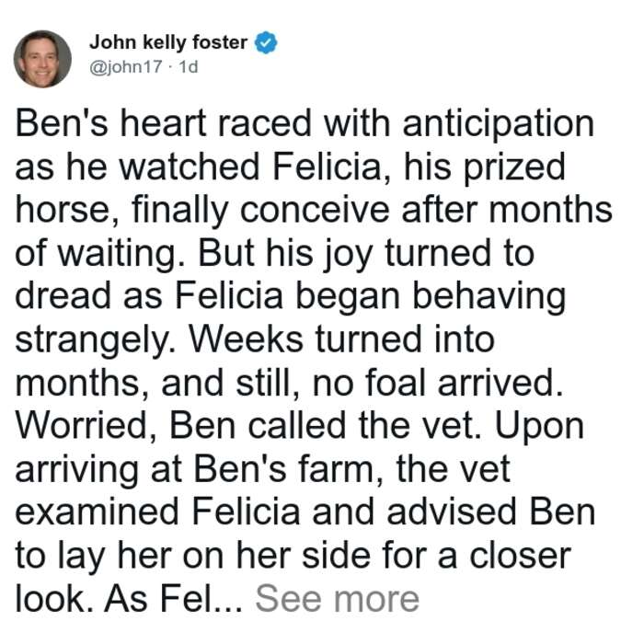The height and width of the screenshot is (644, 644).
Task: Open John kelly foster's profile photo
Action: [42, 59]
